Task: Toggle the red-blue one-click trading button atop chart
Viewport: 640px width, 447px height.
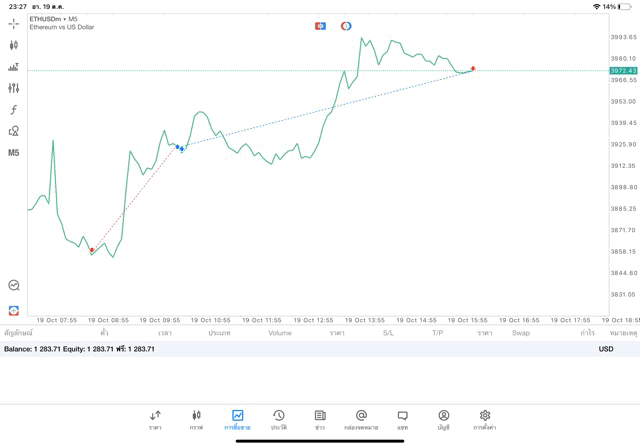Action: (x=320, y=26)
